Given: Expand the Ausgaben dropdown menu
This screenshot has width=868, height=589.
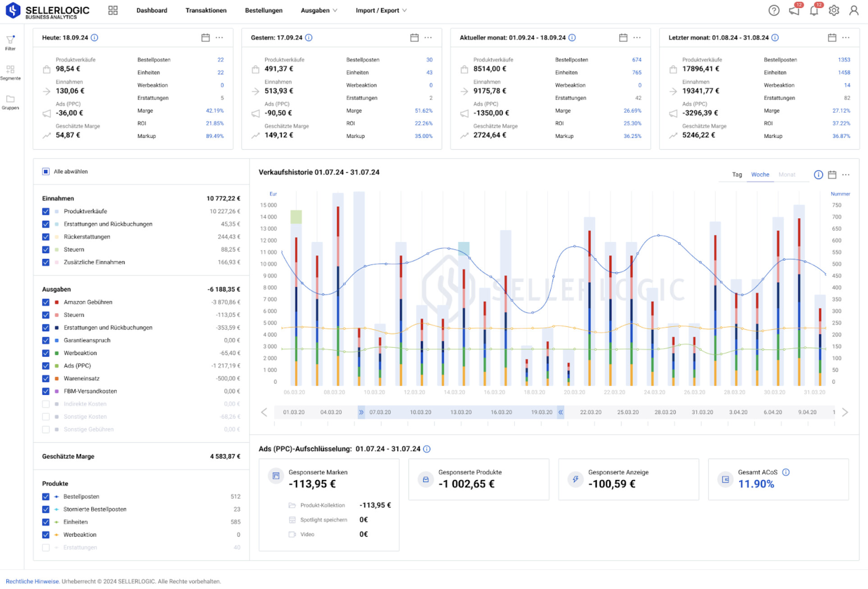Looking at the screenshot, I should [x=319, y=10].
